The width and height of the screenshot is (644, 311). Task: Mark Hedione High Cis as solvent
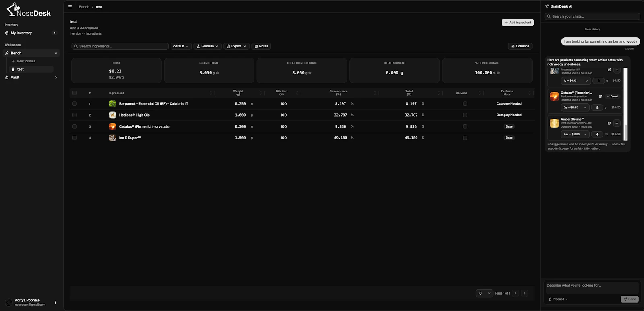465,115
